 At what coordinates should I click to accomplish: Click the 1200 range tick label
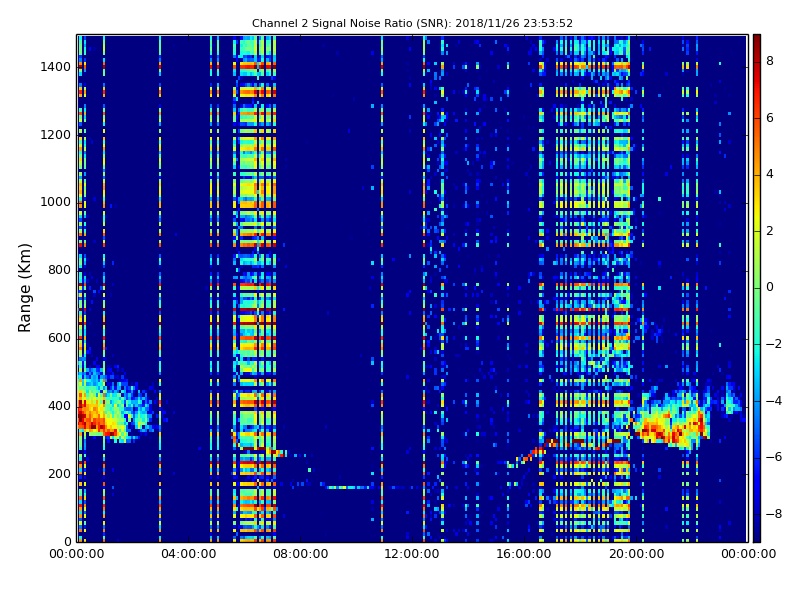(x=56, y=135)
